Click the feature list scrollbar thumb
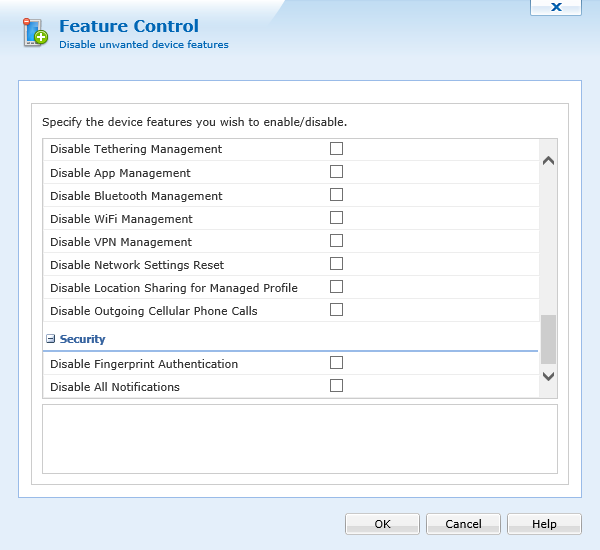This screenshot has height=550, width=600. (547, 339)
